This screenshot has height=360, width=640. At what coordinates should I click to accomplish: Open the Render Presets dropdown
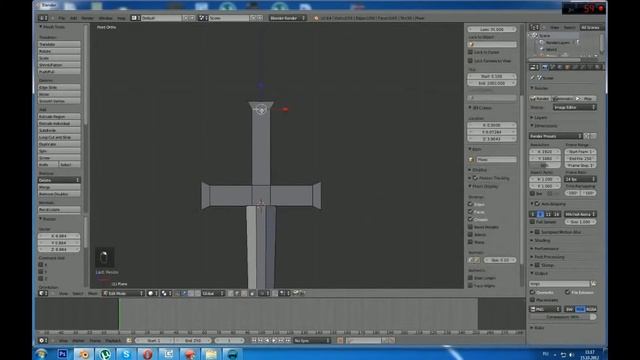pos(556,136)
